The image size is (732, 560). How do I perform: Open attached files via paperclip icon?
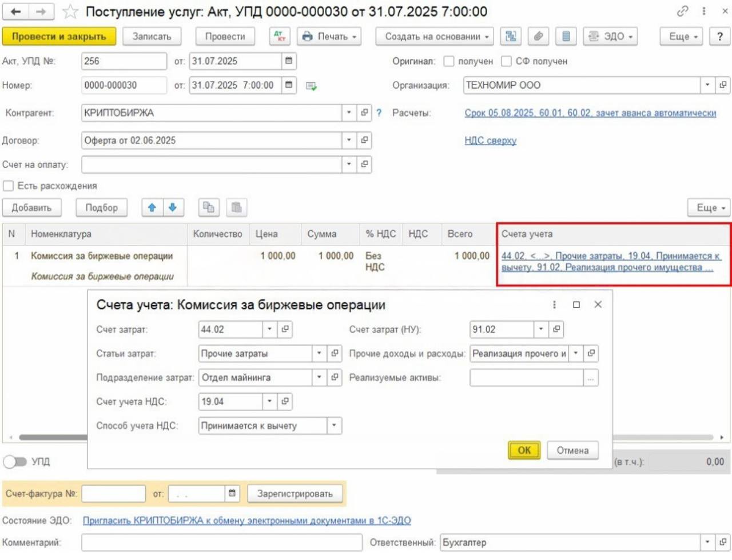(538, 37)
